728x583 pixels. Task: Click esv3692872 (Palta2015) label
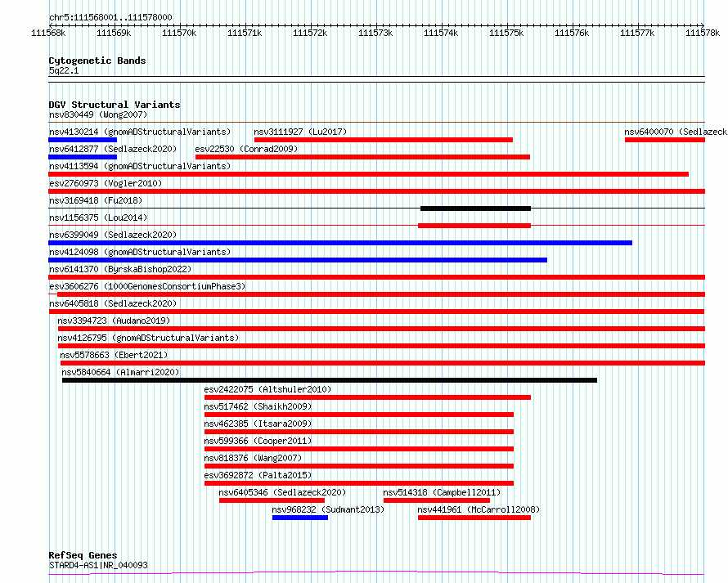pos(258,475)
